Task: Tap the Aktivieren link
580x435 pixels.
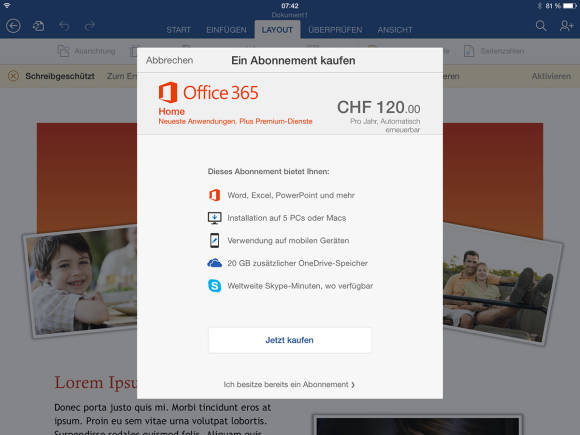Action: (551, 76)
